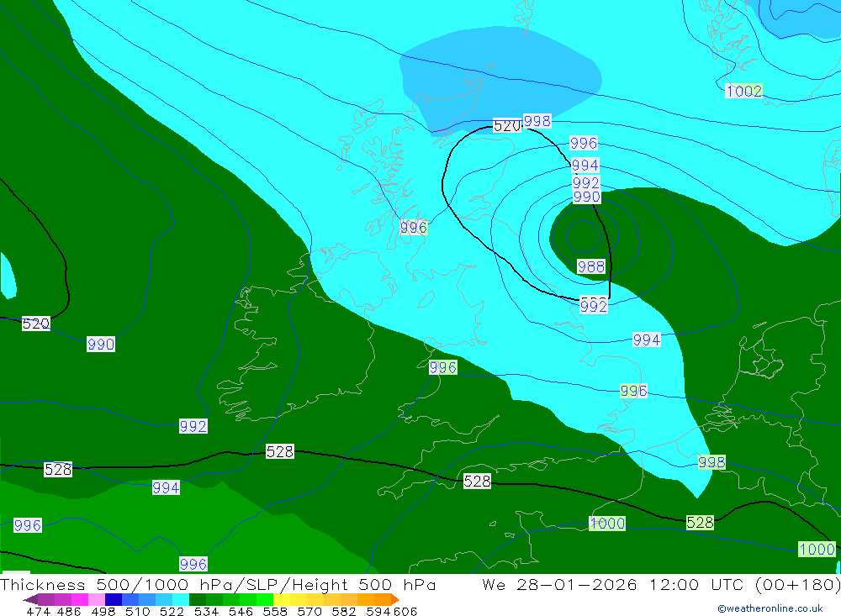The height and width of the screenshot is (616, 841).
Task: Click the 992 label just below the 988 label
Action: point(593,306)
